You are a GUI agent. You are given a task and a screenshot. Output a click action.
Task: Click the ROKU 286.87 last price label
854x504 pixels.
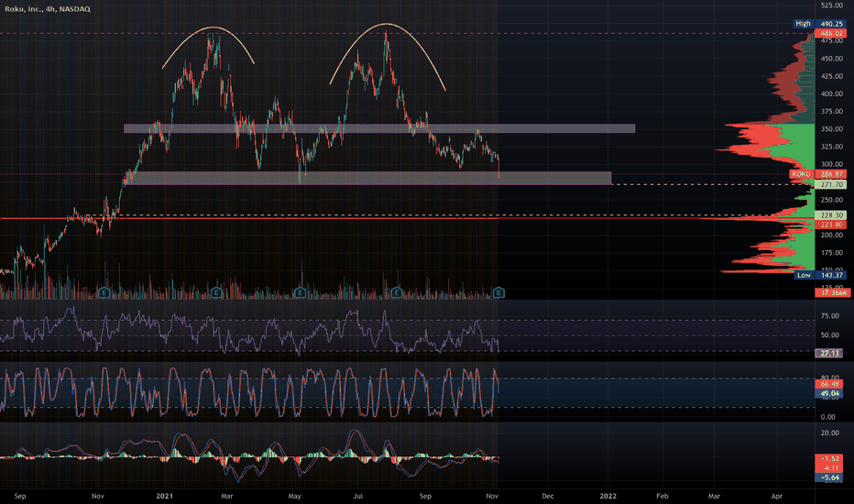click(x=817, y=174)
